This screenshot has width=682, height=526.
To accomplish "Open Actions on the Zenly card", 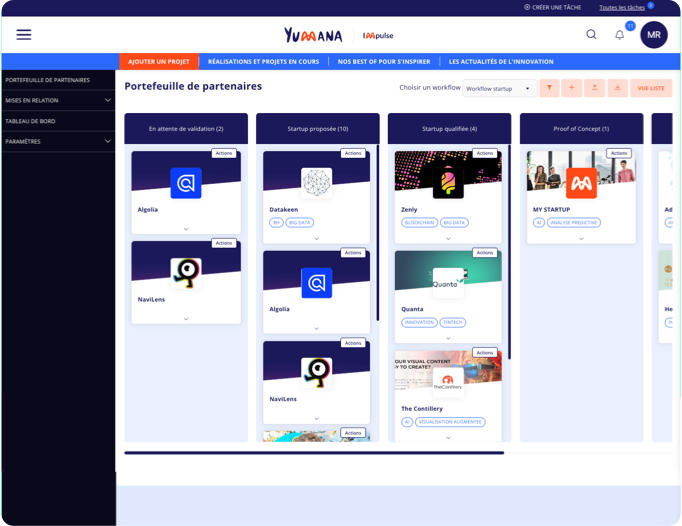I will pos(485,153).
